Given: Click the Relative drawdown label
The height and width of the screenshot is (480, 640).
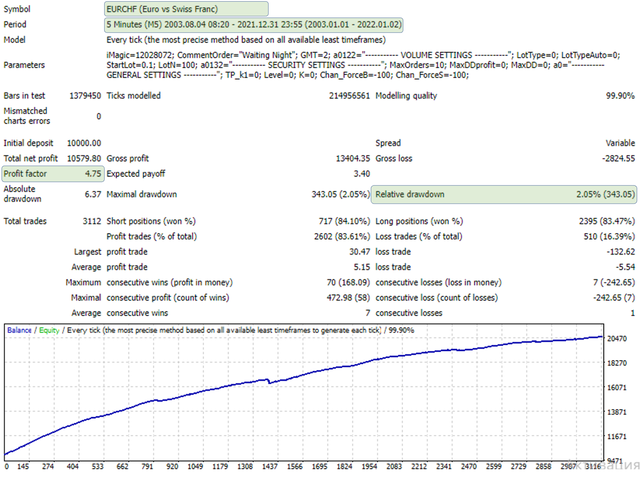Looking at the screenshot, I should [410, 194].
